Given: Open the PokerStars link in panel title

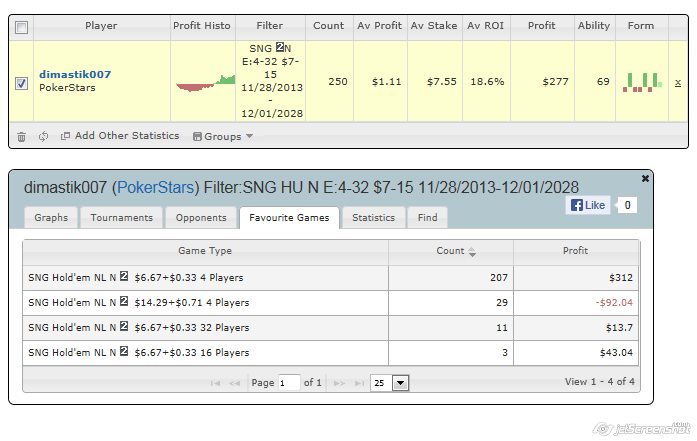Looking at the screenshot, I should (156, 188).
